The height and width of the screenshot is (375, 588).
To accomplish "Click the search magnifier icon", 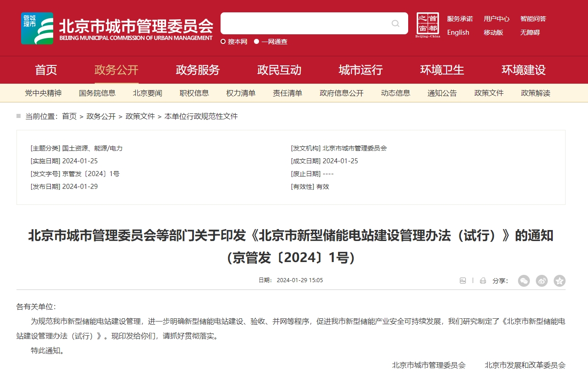I will tap(394, 23).
